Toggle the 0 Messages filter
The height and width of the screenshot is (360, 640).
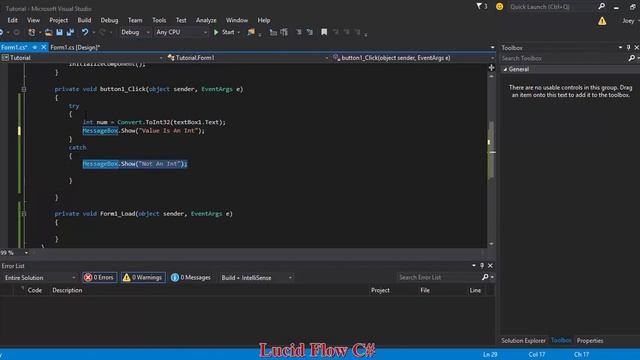(x=191, y=278)
